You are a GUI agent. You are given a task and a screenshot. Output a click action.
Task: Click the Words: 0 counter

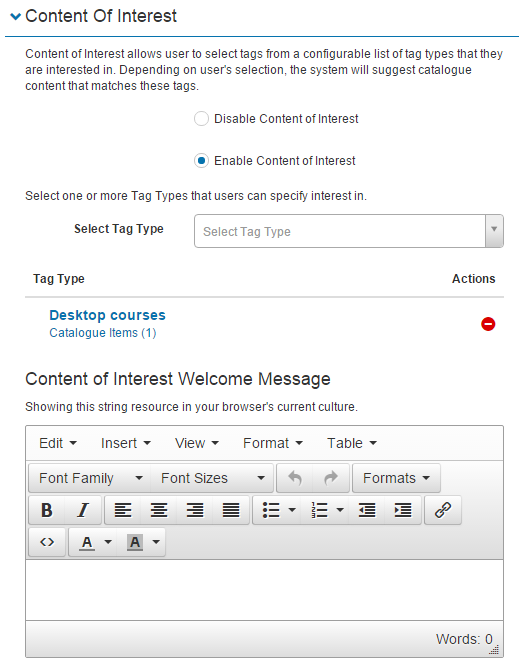click(x=464, y=639)
